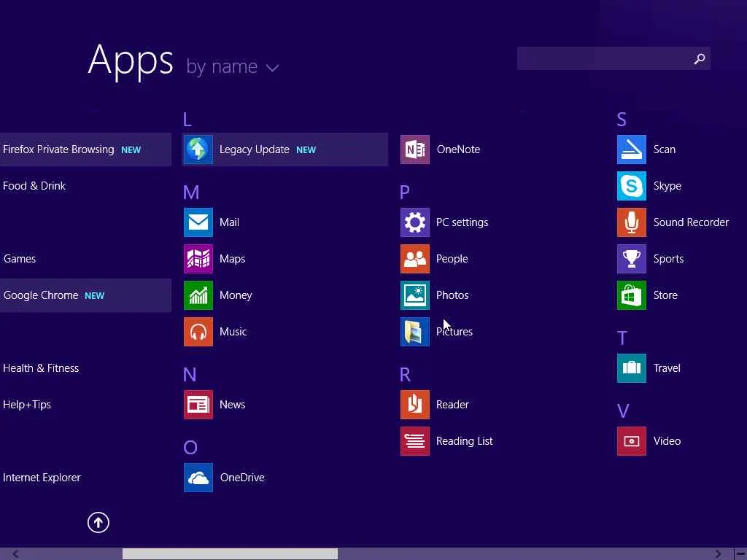Open the Legacy Update app icon
This screenshot has height=560, width=747.
(x=198, y=149)
